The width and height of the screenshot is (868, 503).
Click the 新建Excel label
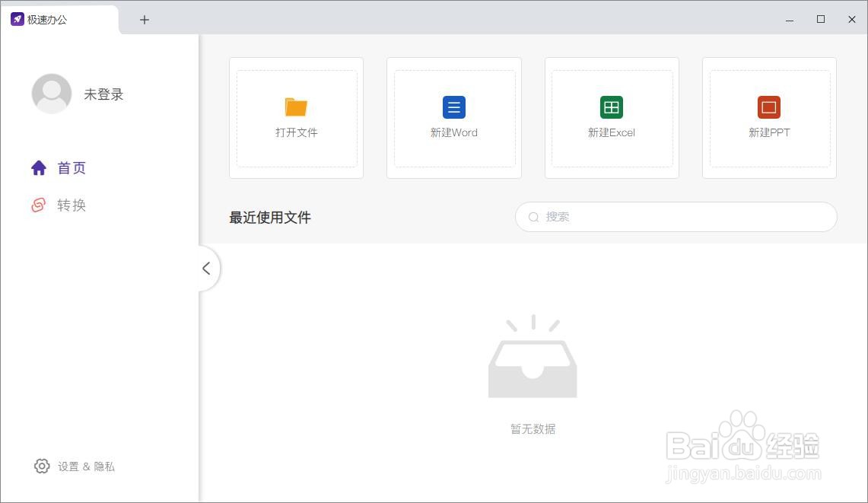[612, 132]
